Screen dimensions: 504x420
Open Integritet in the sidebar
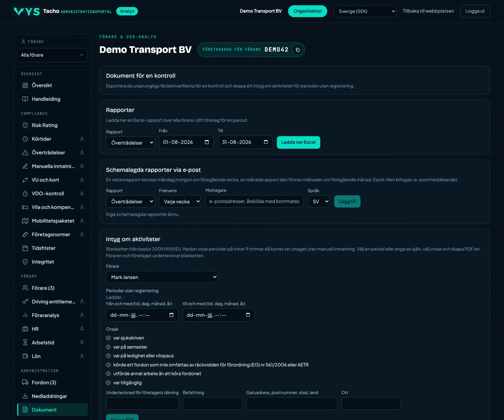(x=52, y=262)
